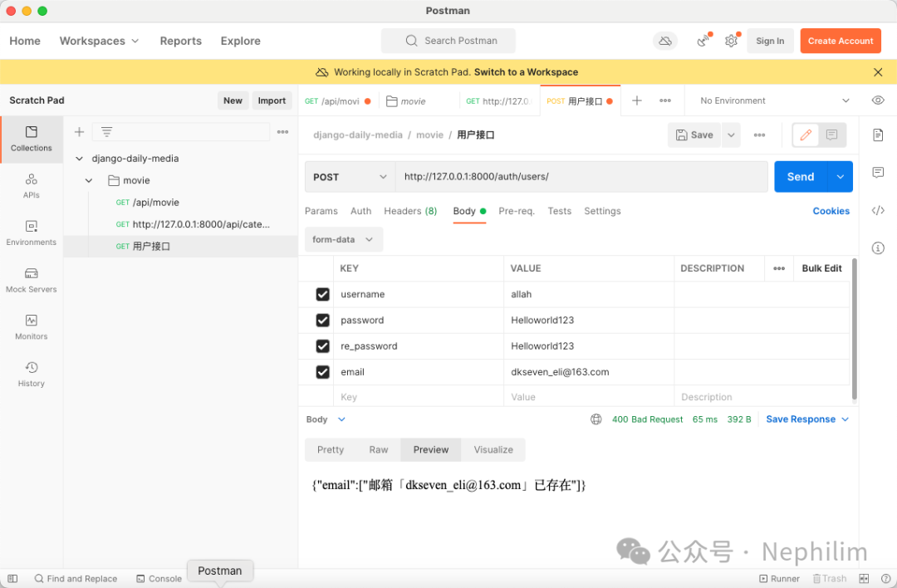The height and width of the screenshot is (588, 897).
Task: Open the Send button dropdown arrow
Action: [x=840, y=177]
